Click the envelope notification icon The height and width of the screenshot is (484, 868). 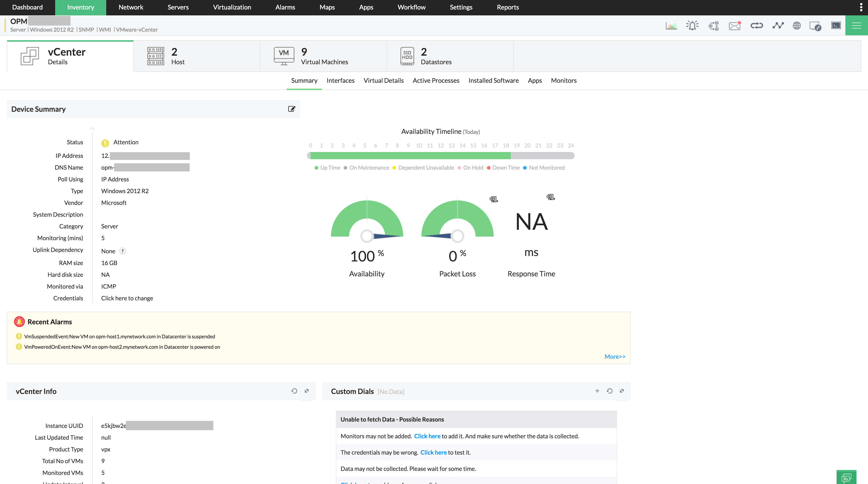tap(735, 26)
